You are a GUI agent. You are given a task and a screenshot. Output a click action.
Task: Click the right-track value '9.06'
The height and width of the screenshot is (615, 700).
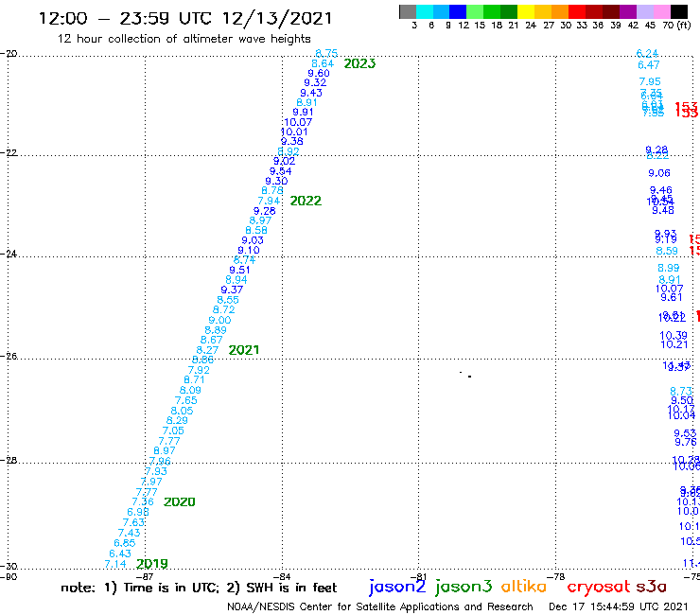point(659,173)
